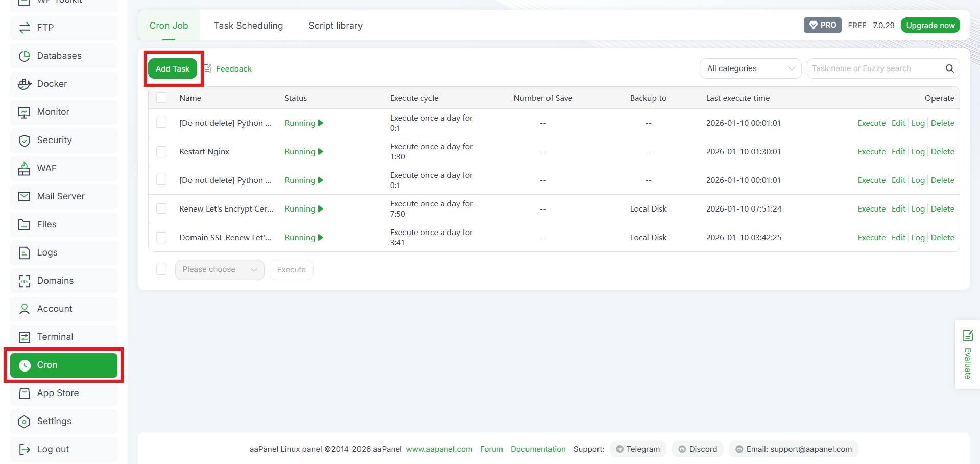Viewport: 980px width, 464px height.
Task: Click the Monitor sidebar icon
Action: point(25,112)
